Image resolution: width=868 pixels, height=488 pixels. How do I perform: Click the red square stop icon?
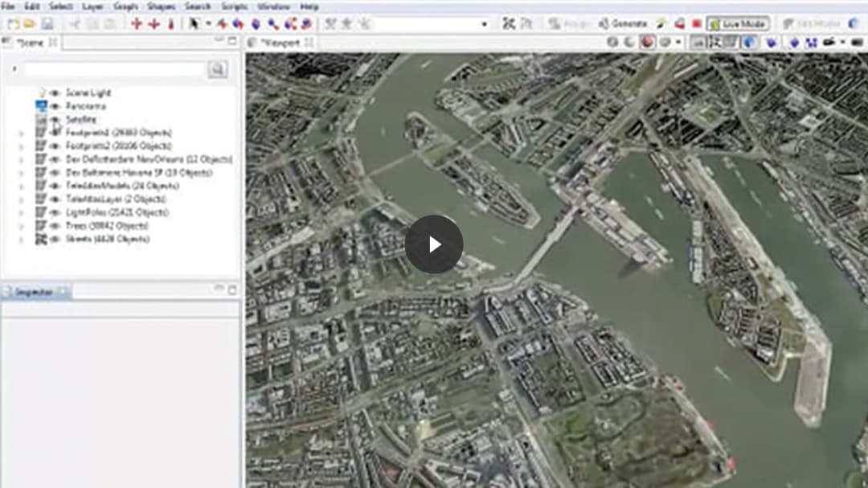tap(697, 24)
